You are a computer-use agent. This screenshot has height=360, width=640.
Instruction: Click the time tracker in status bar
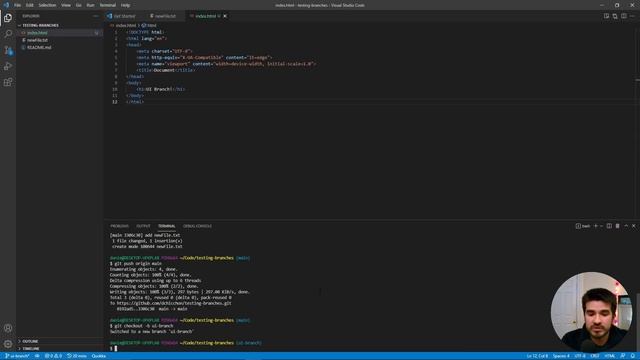pos(77,356)
